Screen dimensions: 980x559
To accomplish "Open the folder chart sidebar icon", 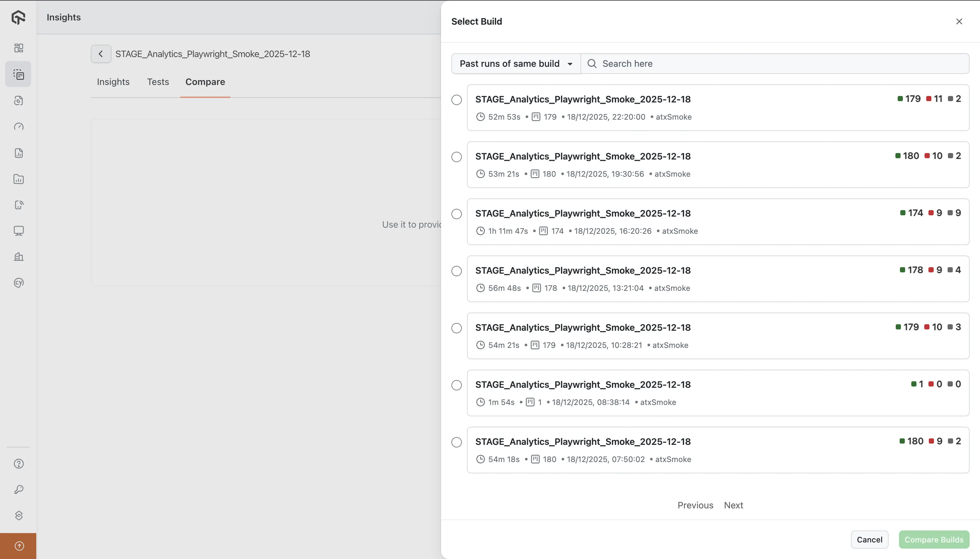I will click(x=18, y=179).
